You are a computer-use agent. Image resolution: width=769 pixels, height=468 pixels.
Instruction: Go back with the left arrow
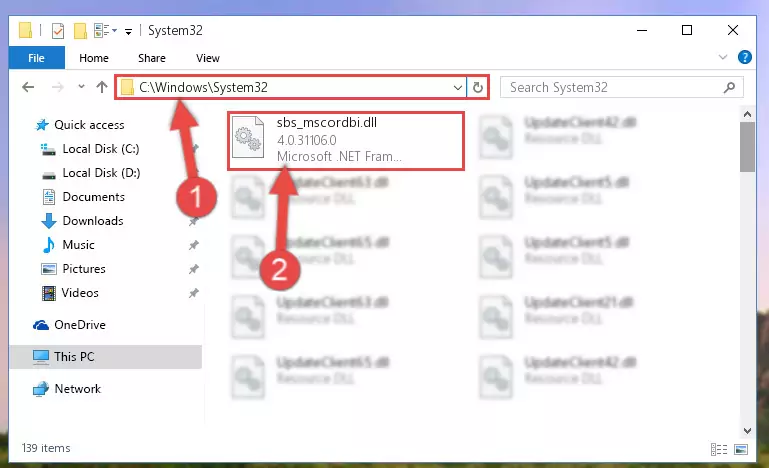[x=28, y=87]
